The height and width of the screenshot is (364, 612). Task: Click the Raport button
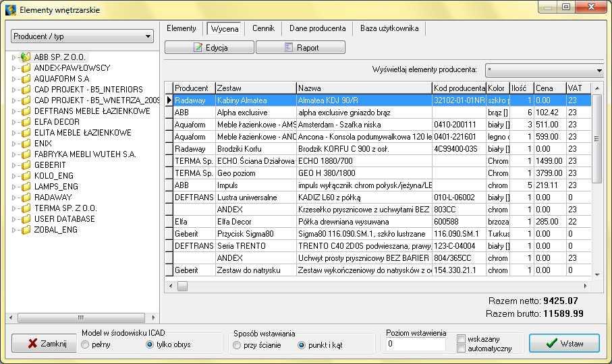click(x=300, y=48)
